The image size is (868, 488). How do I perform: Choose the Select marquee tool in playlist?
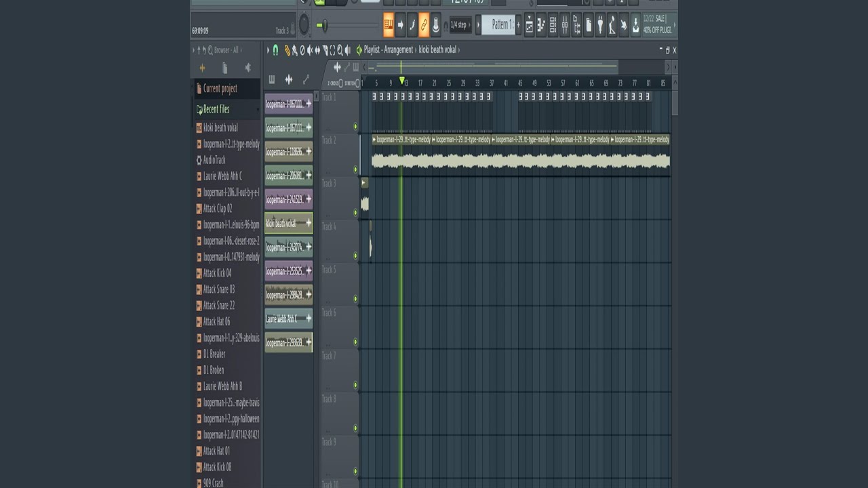332,50
